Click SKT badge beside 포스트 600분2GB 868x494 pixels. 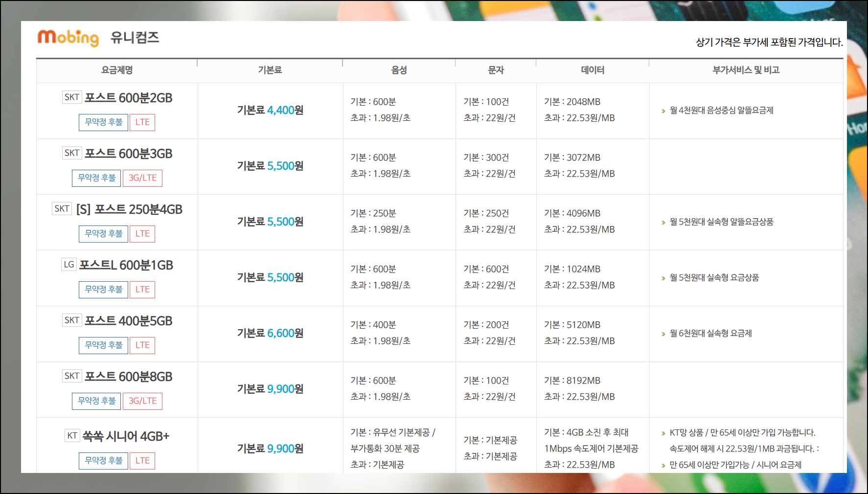click(72, 97)
